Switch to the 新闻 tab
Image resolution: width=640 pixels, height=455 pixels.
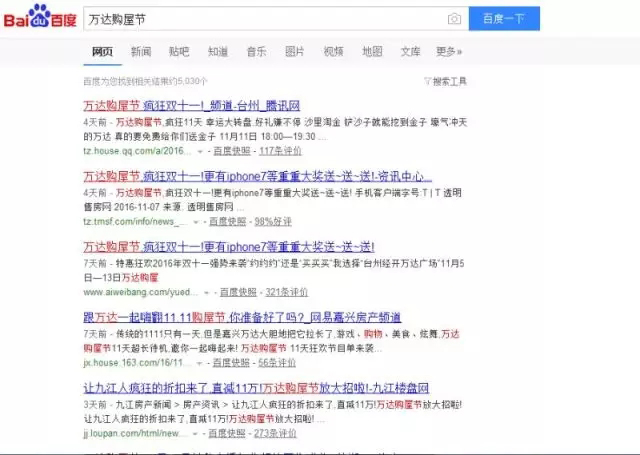pos(141,51)
